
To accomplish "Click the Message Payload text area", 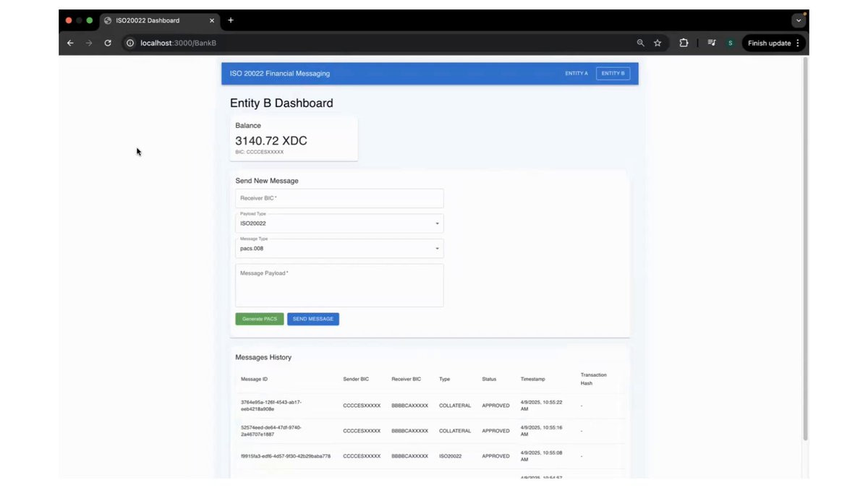I will [x=339, y=286].
